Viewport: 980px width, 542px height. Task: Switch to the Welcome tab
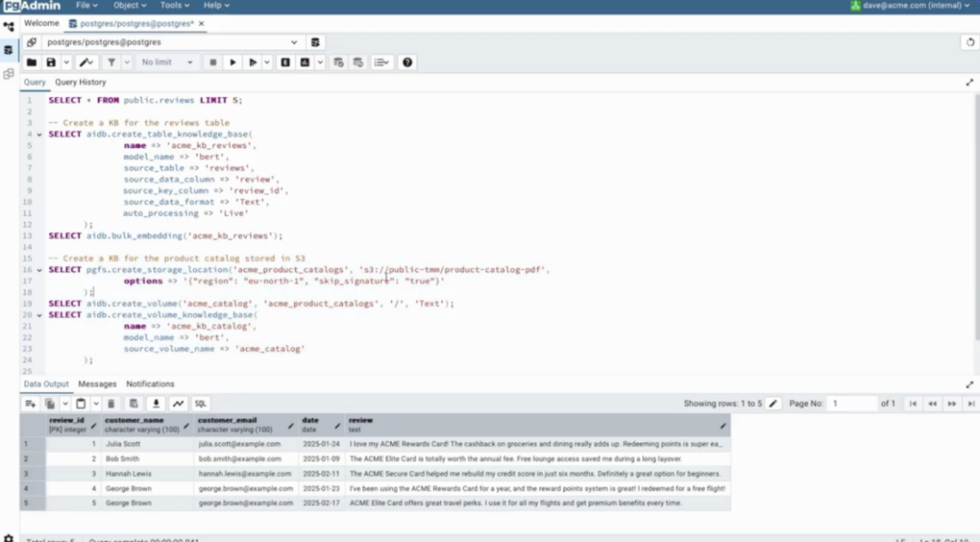pyautogui.click(x=41, y=23)
